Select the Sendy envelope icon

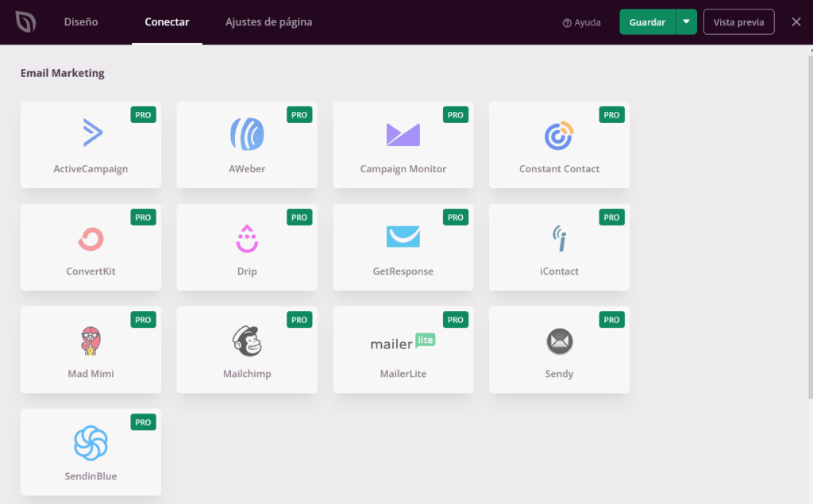pos(559,339)
